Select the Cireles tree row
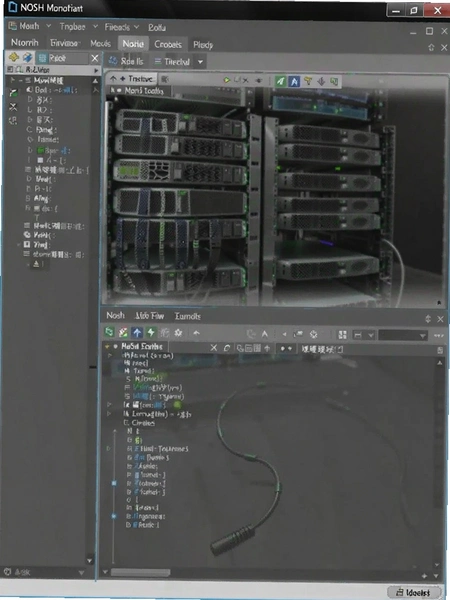The height and width of the screenshot is (600, 450). tap(139, 423)
